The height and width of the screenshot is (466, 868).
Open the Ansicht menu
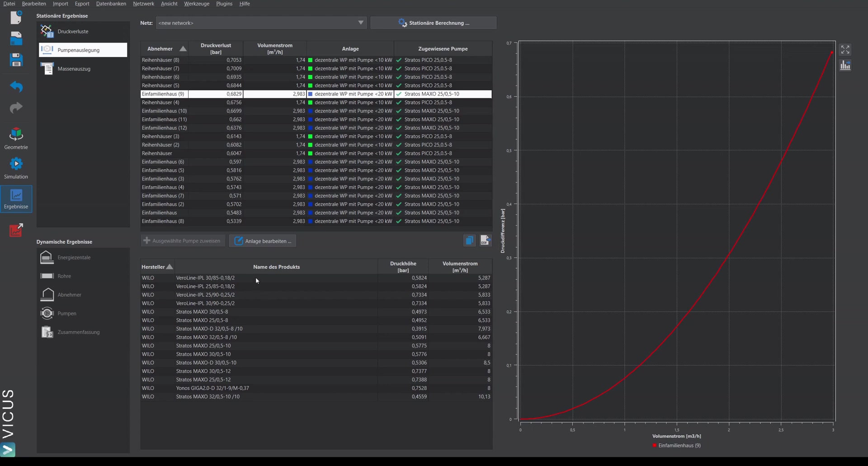click(x=169, y=4)
